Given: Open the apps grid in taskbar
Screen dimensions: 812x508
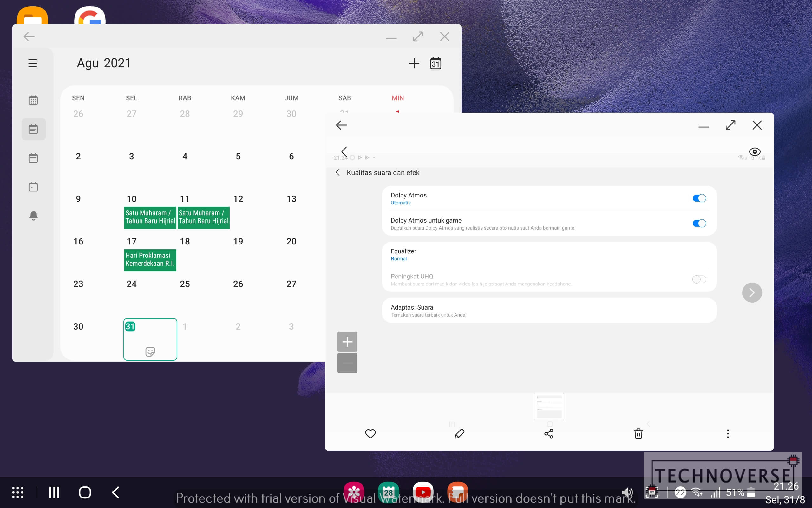Looking at the screenshot, I should point(18,492).
